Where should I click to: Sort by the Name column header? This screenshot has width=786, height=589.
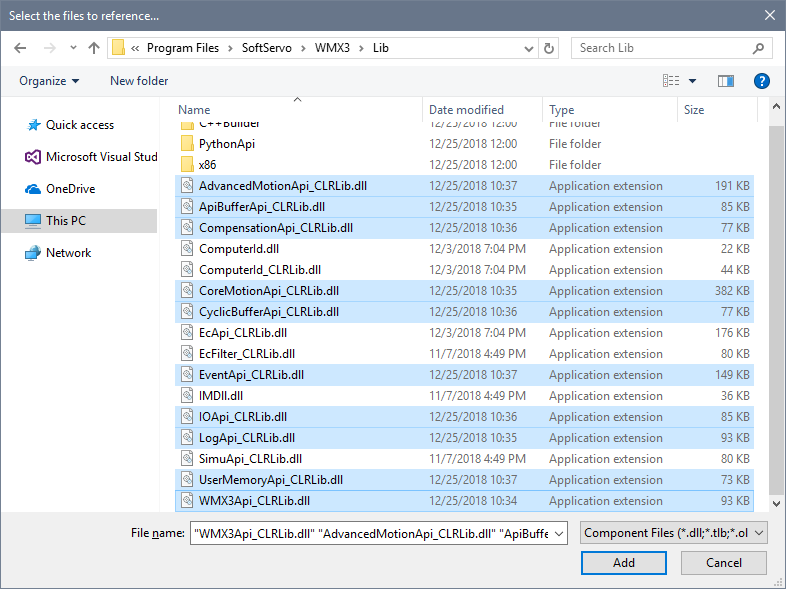(x=298, y=110)
